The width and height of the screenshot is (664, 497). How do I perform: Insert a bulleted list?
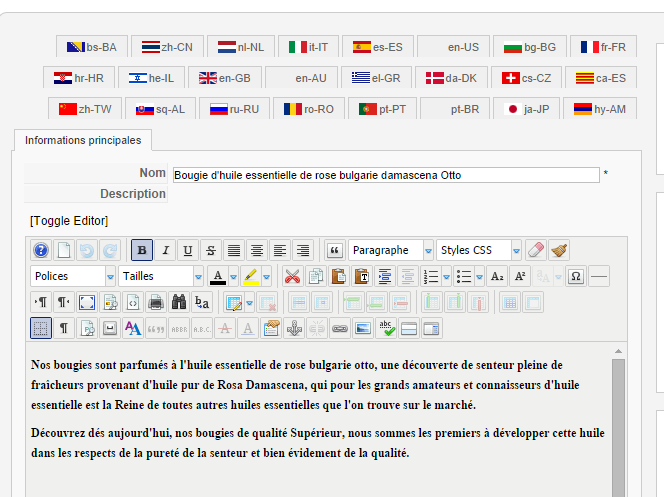[x=464, y=276]
